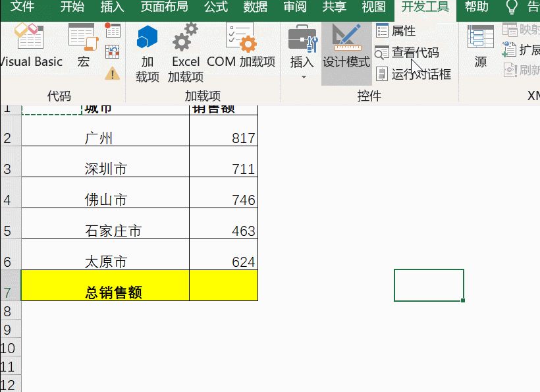The height and width of the screenshot is (392, 540).
Task: Open COM Add-ins (COM 加载项)
Action: (241, 45)
